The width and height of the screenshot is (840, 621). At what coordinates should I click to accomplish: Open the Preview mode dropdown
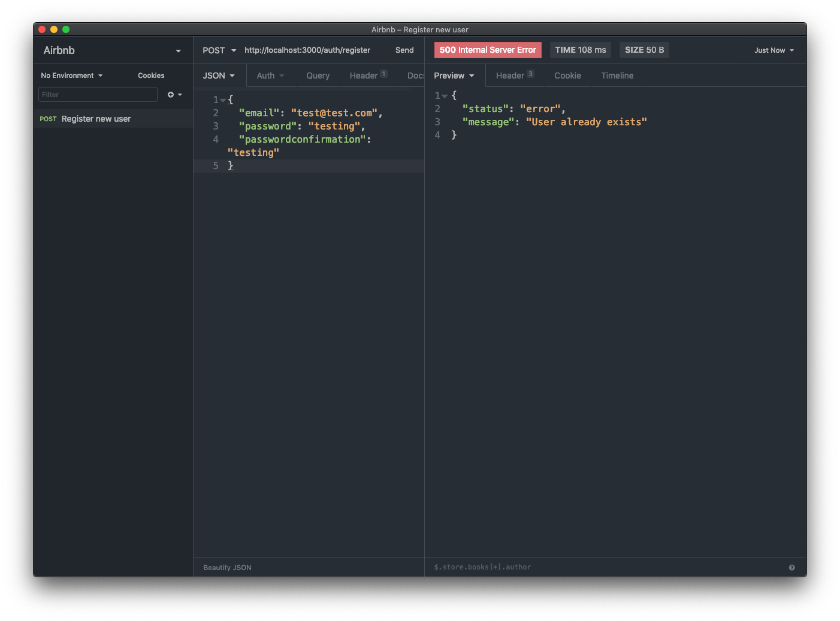coord(454,76)
